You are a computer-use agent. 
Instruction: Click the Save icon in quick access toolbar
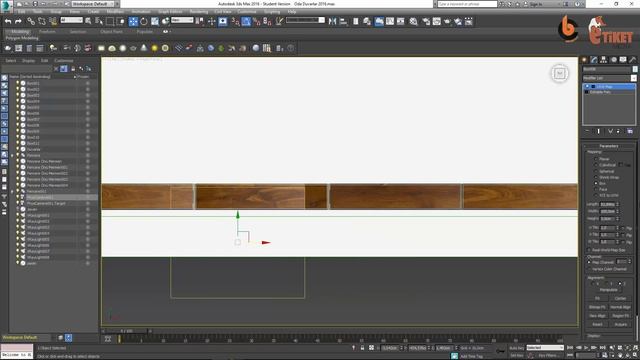click(35, 4)
